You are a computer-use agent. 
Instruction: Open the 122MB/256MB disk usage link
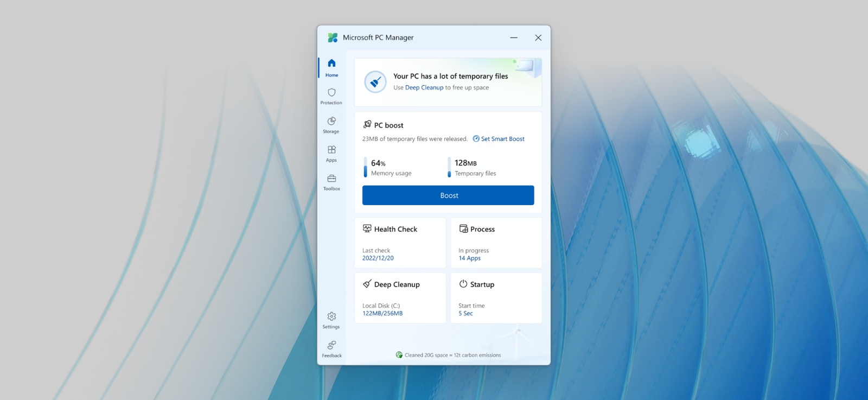[x=382, y=314]
